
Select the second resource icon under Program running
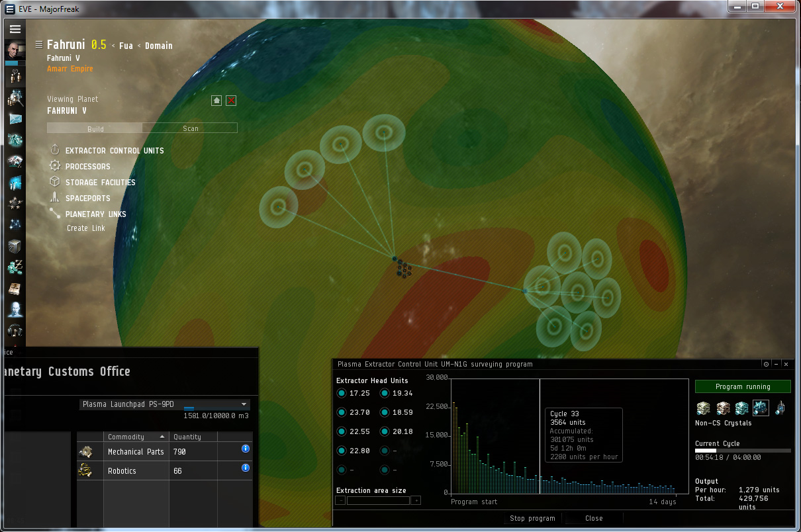(723, 408)
